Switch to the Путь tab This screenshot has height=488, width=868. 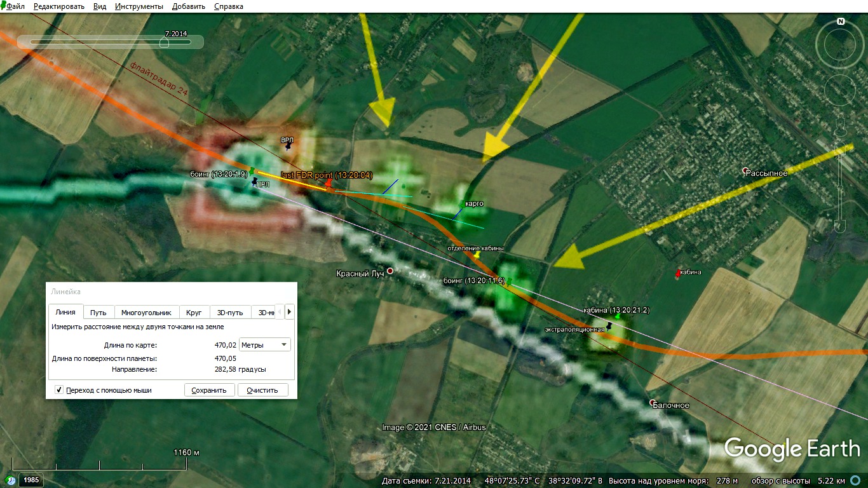coord(98,313)
